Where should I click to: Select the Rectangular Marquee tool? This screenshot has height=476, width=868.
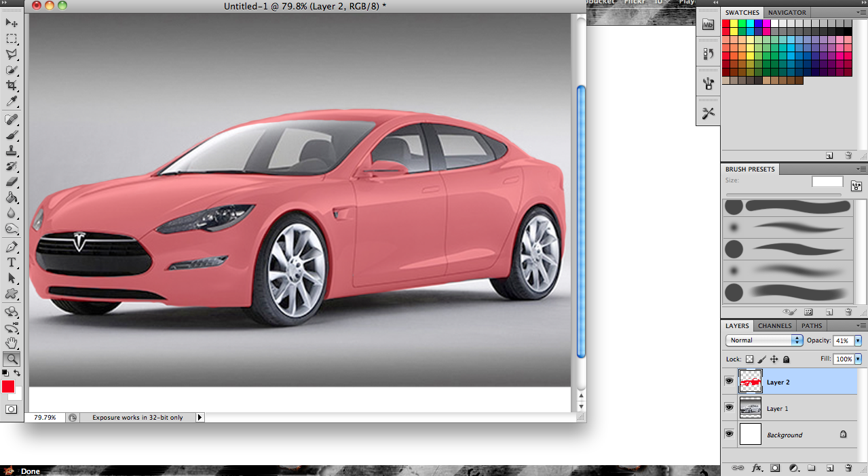12,39
